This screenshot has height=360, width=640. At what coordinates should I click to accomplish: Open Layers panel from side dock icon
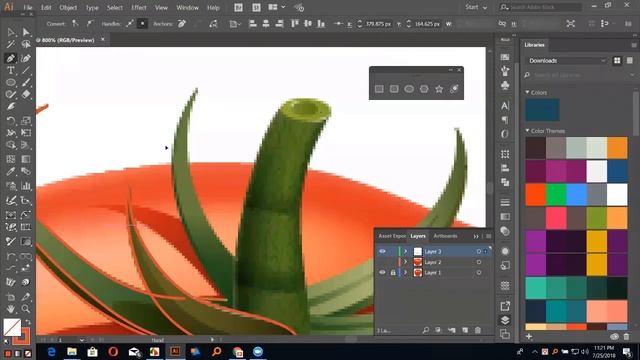coord(505,320)
